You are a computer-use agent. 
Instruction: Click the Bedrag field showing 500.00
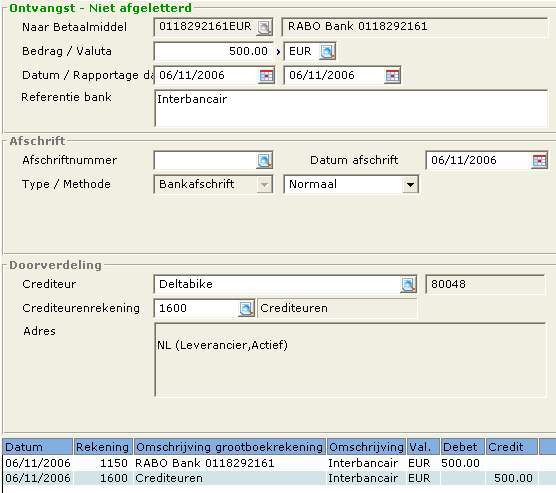coord(213,51)
